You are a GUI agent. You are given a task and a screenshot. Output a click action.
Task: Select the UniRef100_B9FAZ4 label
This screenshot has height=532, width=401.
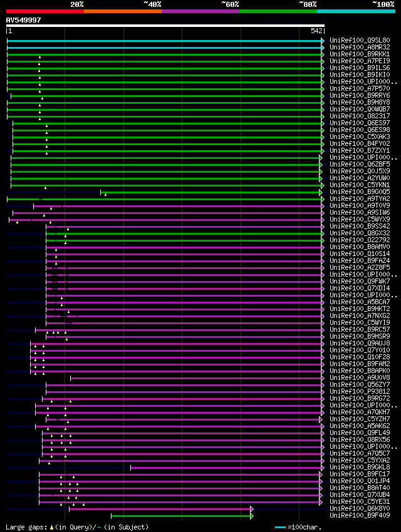360,260
